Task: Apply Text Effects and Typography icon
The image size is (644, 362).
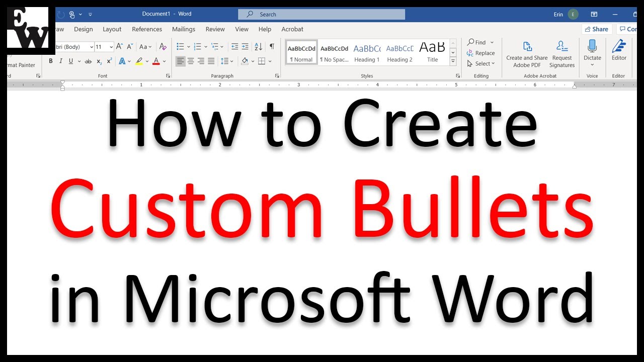Action: coord(121,61)
